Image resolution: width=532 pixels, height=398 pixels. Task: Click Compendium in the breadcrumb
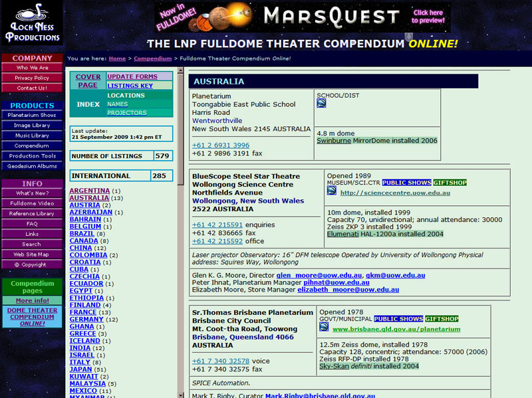coord(153,58)
